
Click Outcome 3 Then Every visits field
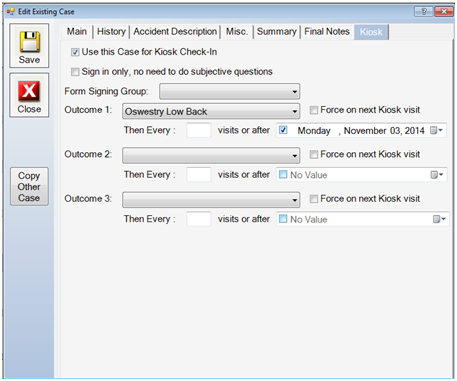[199, 219]
